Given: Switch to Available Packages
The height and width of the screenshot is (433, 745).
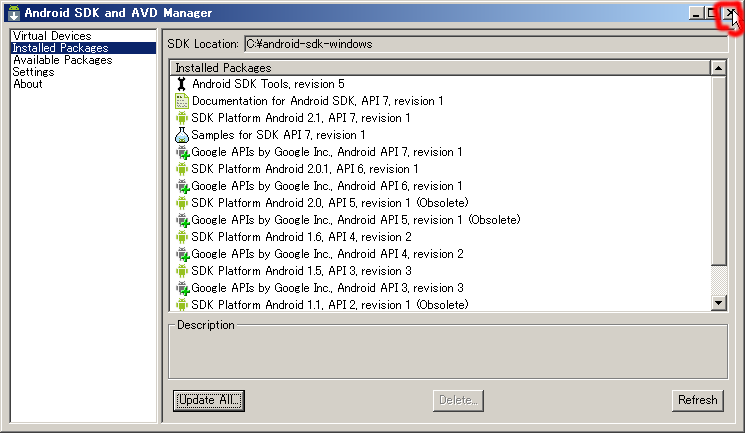Looking at the screenshot, I should click(x=62, y=60).
